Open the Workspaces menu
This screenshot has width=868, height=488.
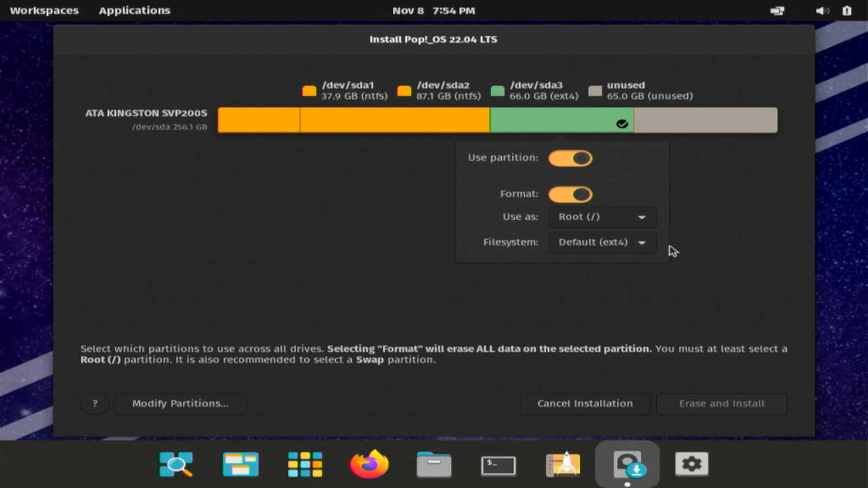(44, 11)
